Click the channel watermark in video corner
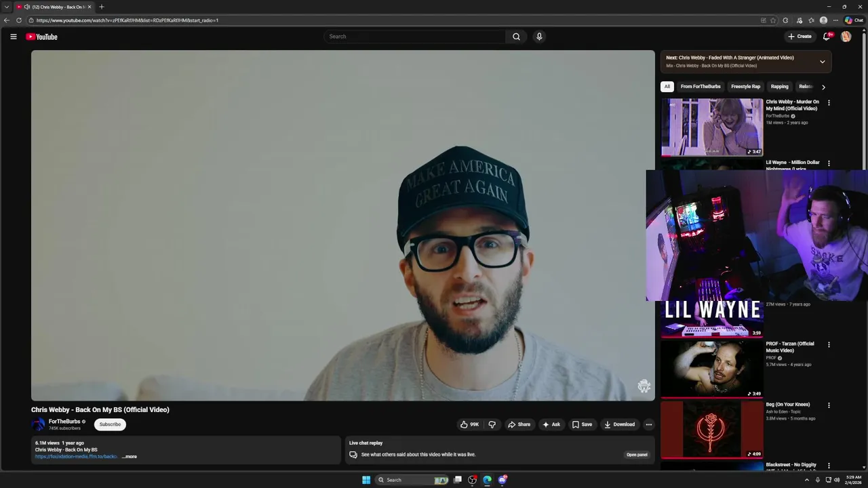The width and height of the screenshot is (868, 488). [644, 386]
